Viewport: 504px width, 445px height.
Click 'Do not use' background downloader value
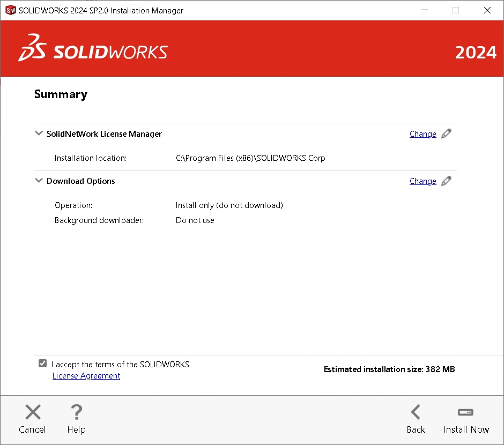195,220
